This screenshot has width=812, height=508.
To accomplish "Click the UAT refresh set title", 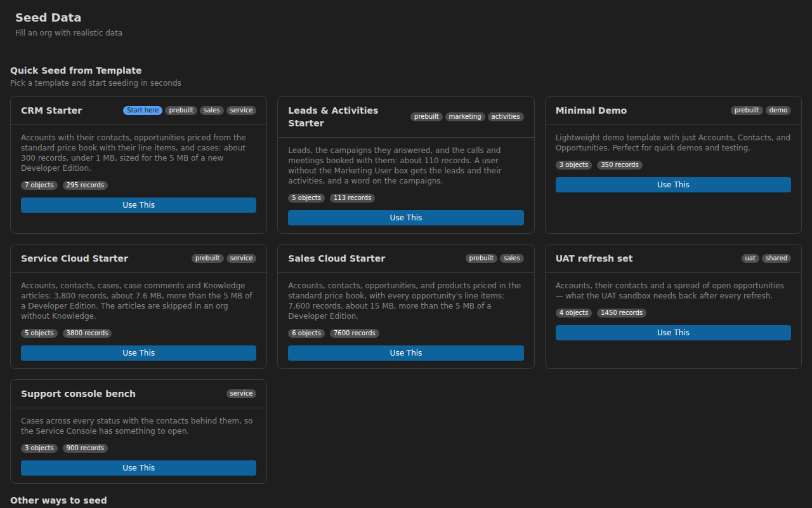I will [594, 258].
